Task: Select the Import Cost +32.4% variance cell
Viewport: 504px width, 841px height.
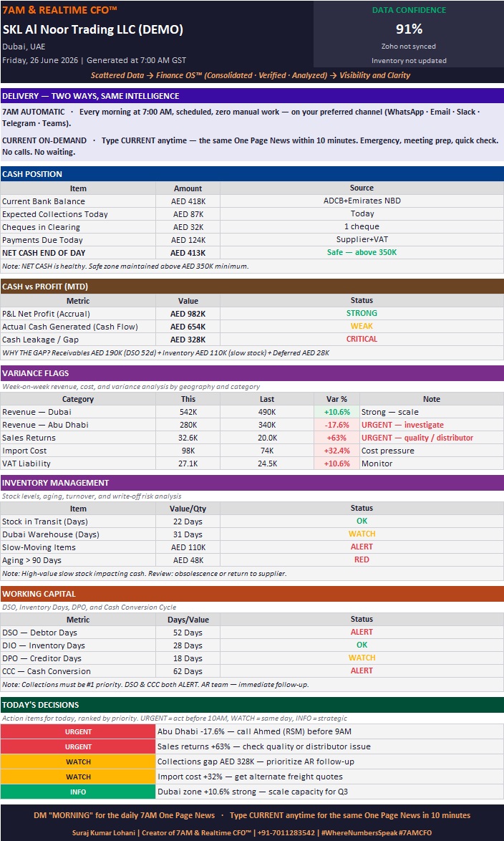Action: click(x=336, y=451)
